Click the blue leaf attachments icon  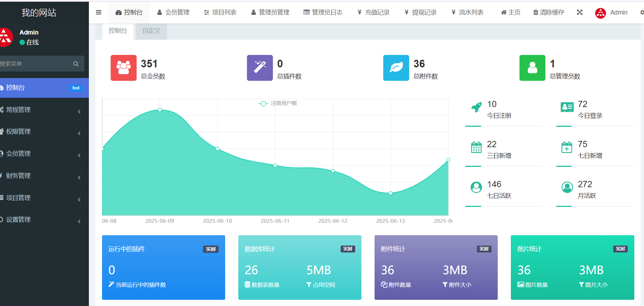pyautogui.click(x=396, y=68)
